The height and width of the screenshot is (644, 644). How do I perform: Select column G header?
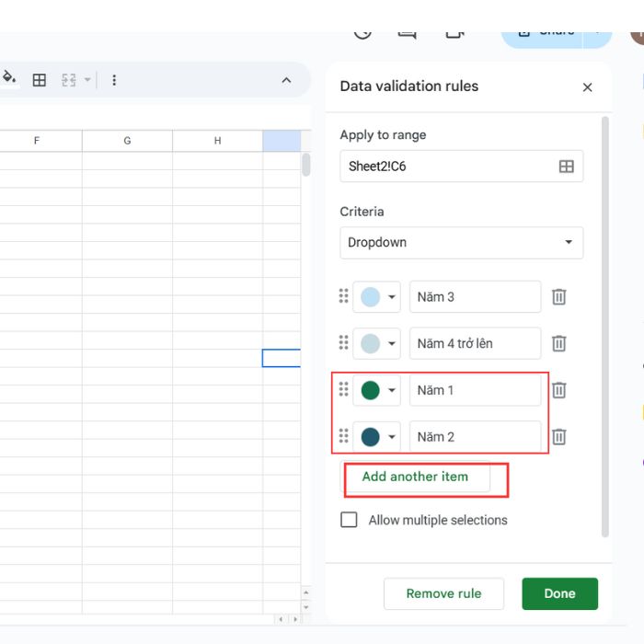(x=127, y=141)
